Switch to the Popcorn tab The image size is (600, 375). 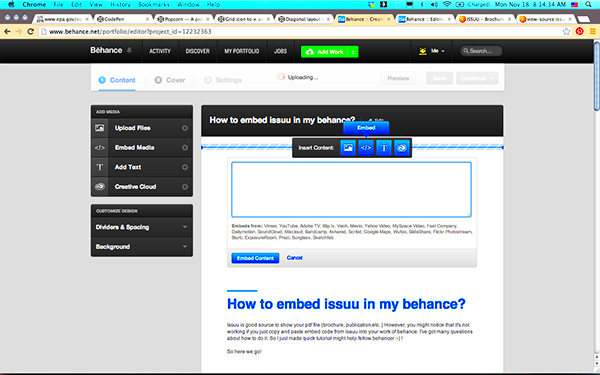(x=183, y=19)
